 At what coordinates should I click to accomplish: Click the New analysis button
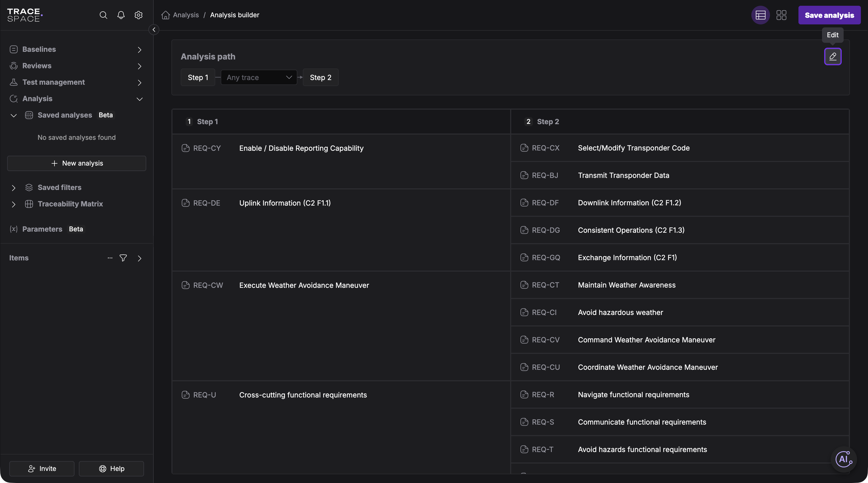point(76,163)
